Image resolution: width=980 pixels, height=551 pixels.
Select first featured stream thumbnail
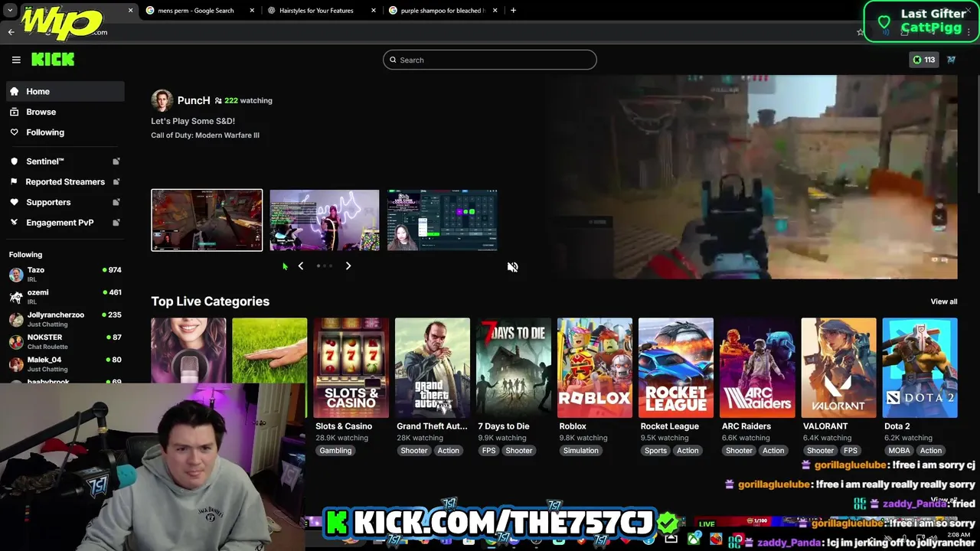(207, 220)
